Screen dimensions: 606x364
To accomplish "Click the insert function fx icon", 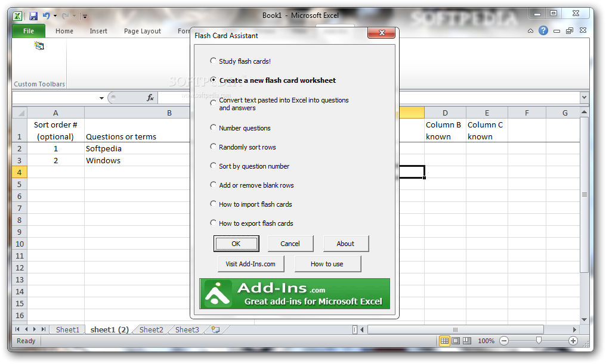I will click(x=150, y=98).
